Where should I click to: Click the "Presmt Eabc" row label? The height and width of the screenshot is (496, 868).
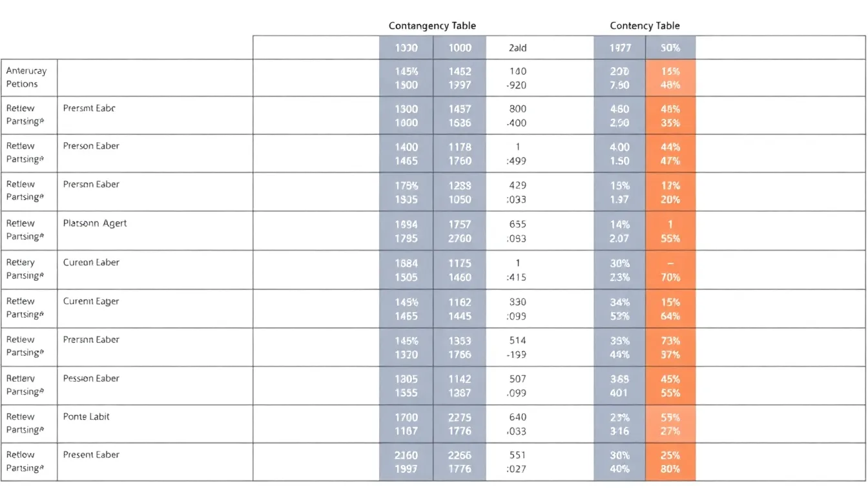pos(89,108)
